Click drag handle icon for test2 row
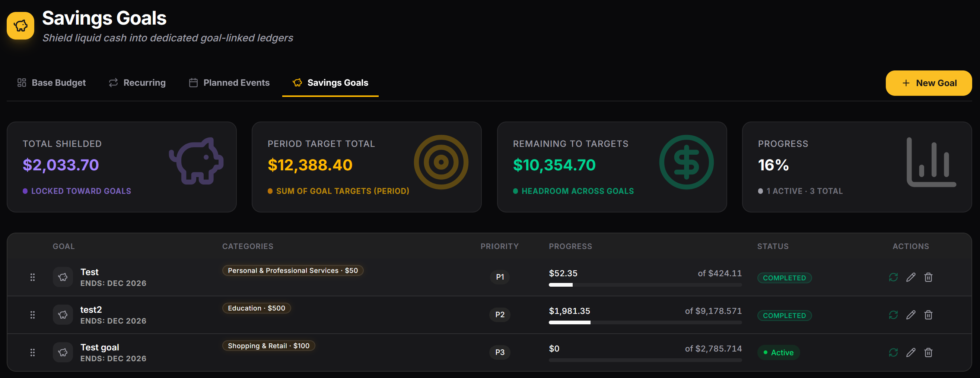The width and height of the screenshot is (980, 378). point(32,315)
